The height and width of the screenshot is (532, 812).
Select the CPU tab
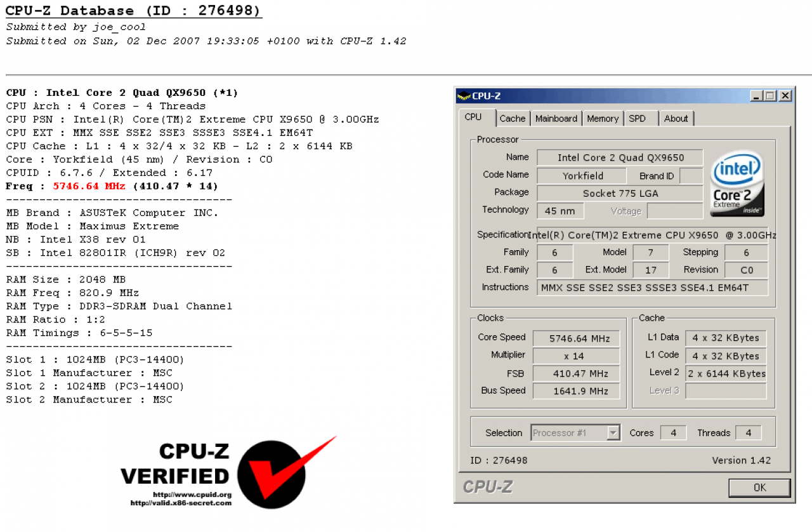tap(473, 117)
